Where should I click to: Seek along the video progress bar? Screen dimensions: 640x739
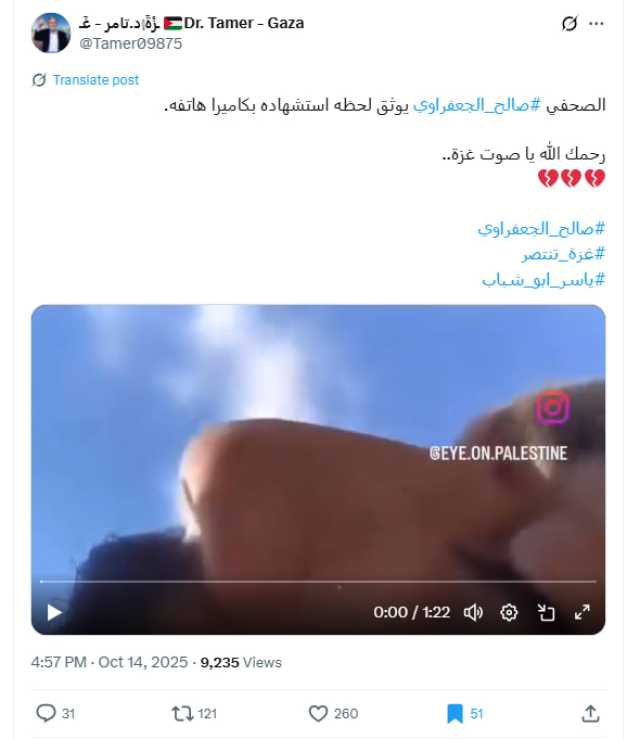tap(318, 582)
